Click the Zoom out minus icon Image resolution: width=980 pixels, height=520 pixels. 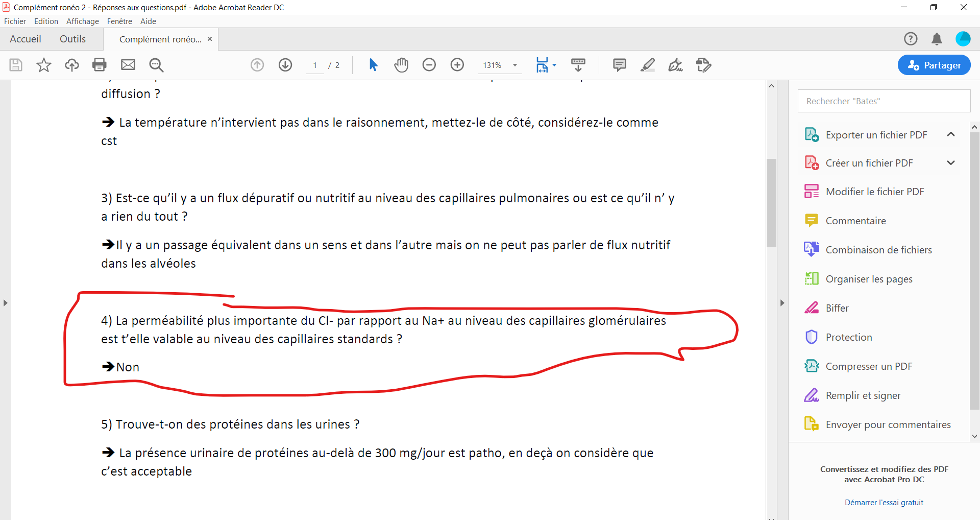pos(429,65)
